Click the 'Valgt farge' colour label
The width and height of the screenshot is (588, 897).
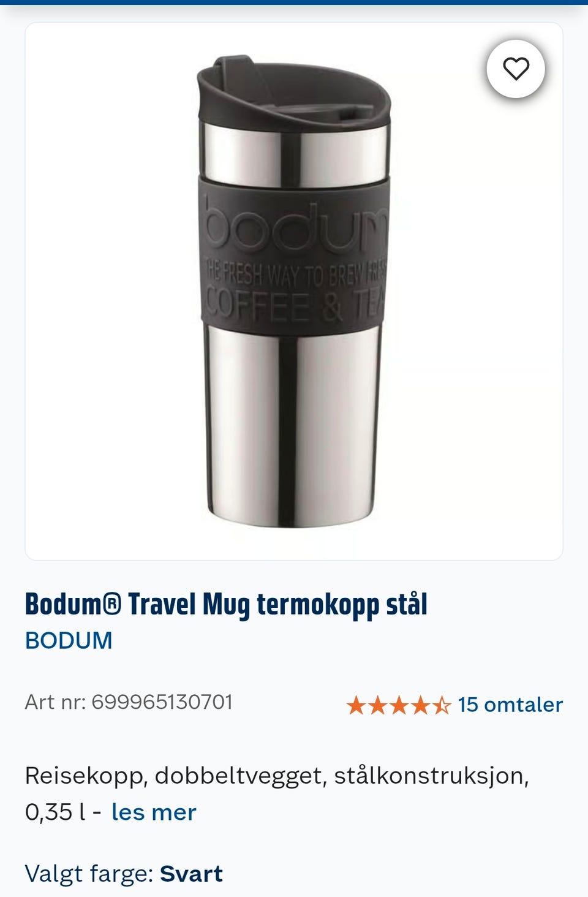point(89,874)
